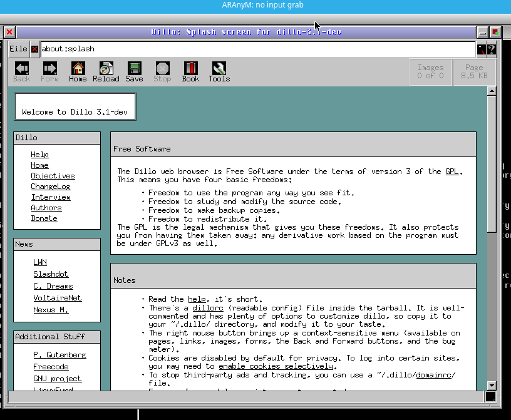511x420 pixels.
Task: Click the bug meter icon in status bar
Action: 490,397
